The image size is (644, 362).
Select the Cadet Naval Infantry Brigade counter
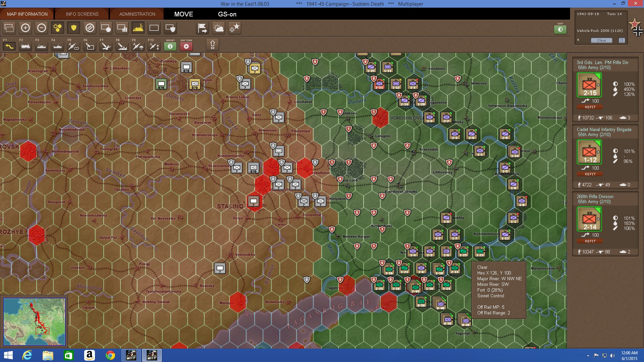click(x=589, y=152)
